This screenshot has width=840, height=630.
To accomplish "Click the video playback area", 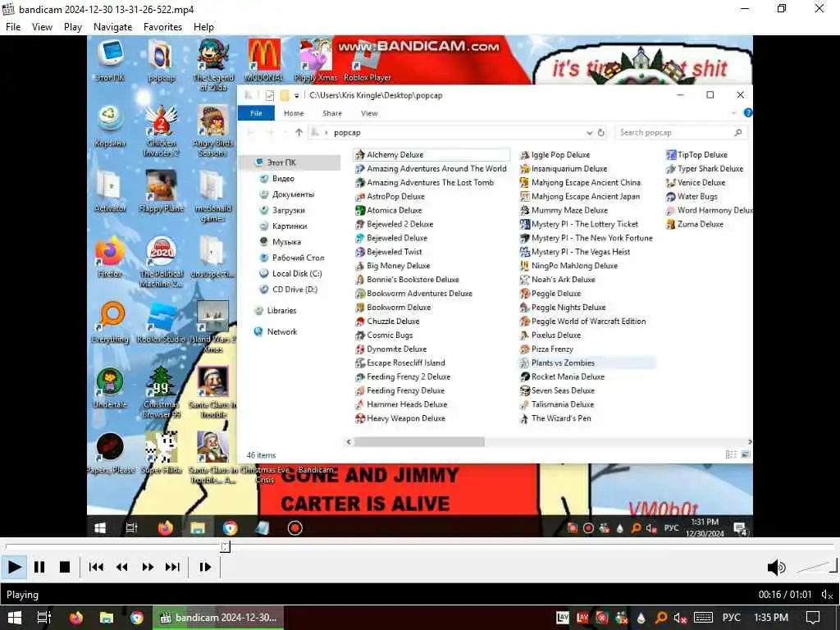I will coord(420,285).
